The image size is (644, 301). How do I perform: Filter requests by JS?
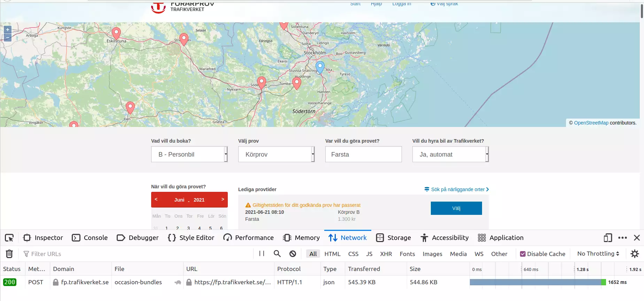pos(369,254)
